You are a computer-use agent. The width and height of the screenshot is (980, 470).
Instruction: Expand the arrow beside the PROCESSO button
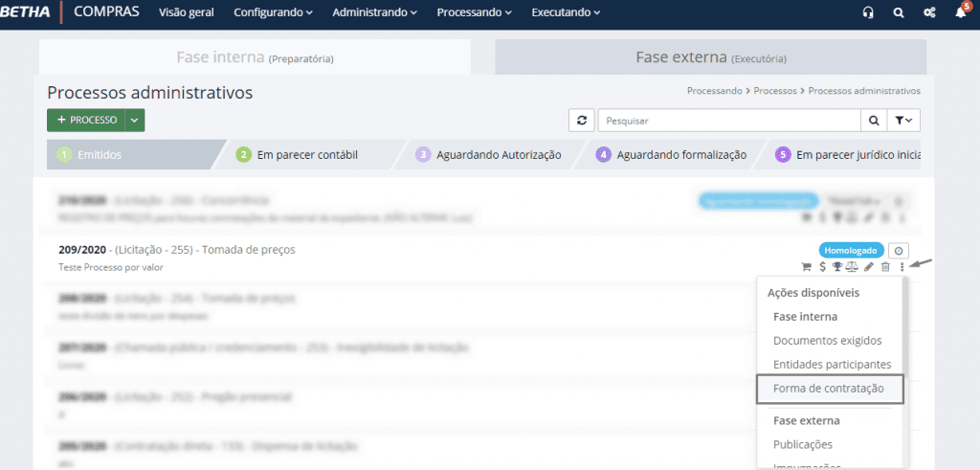click(135, 120)
